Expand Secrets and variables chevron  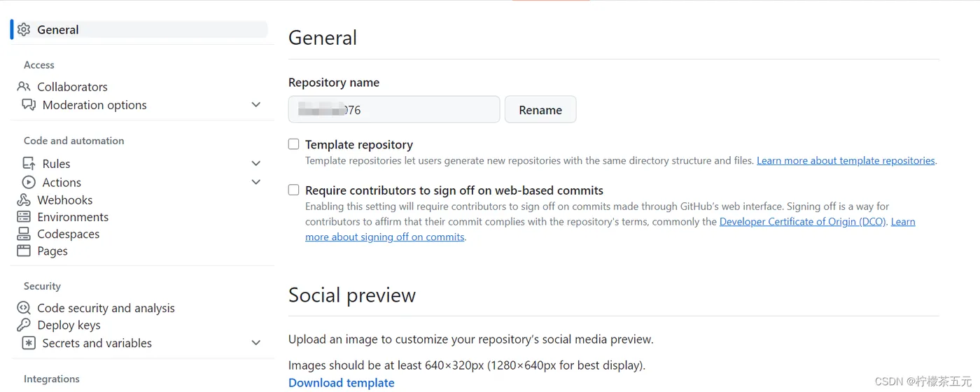(x=256, y=343)
